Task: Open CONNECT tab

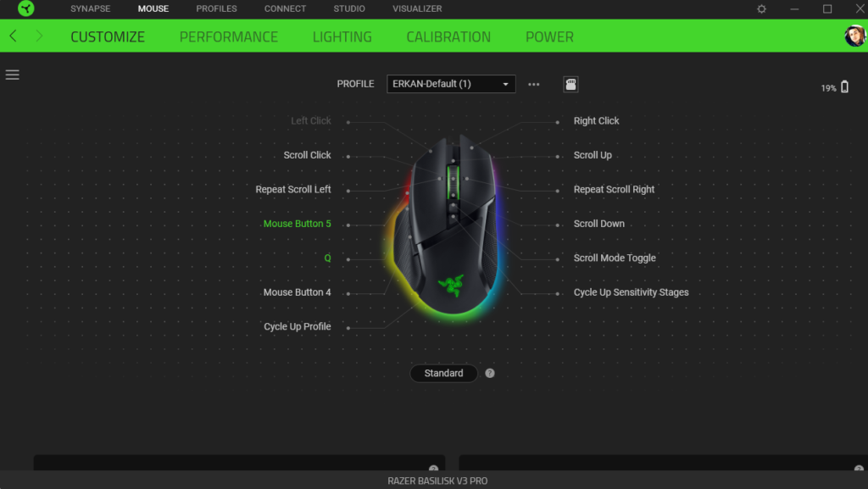Action: [285, 8]
